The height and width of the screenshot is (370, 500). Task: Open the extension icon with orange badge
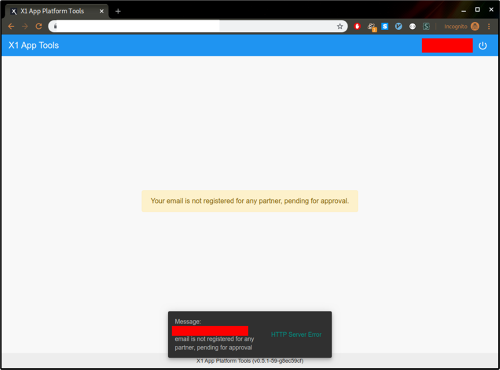click(x=372, y=27)
